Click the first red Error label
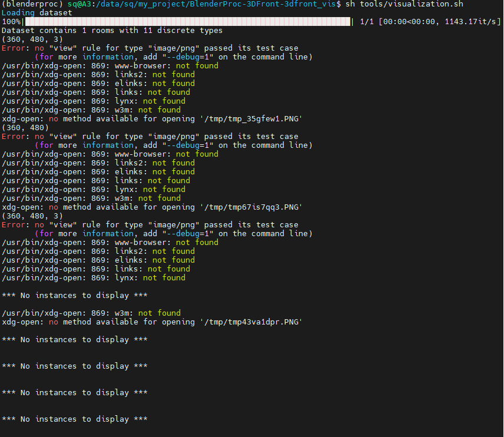Image resolution: width=504 pixels, height=437 pixels. coord(13,48)
